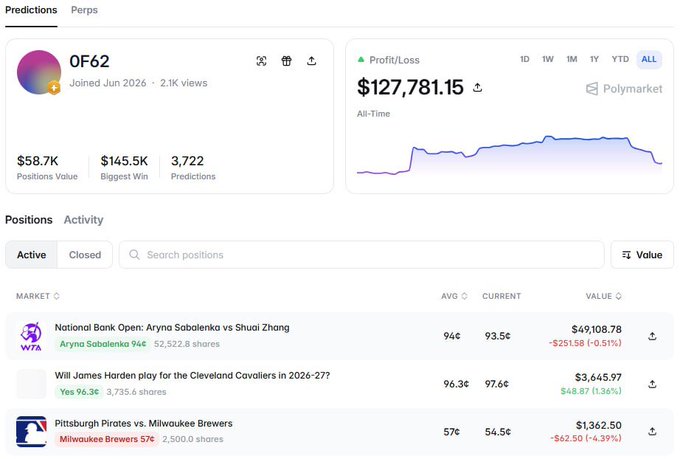Image resolution: width=680 pixels, height=459 pixels.
Task: Click the search magnifier icon
Action: (134, 255)
